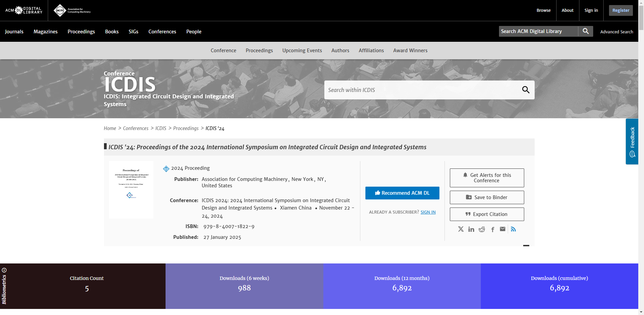Share by email envelope icon

[503, 229]
